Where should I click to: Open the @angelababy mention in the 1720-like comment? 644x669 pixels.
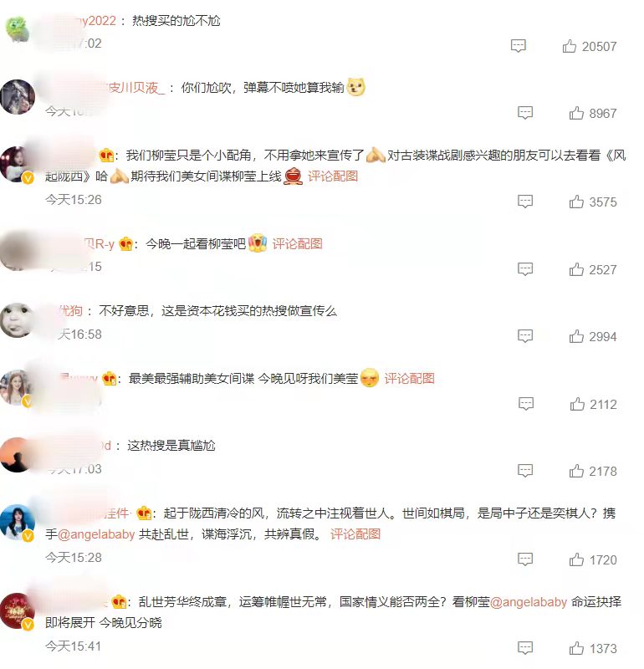(x=96, y=534)
